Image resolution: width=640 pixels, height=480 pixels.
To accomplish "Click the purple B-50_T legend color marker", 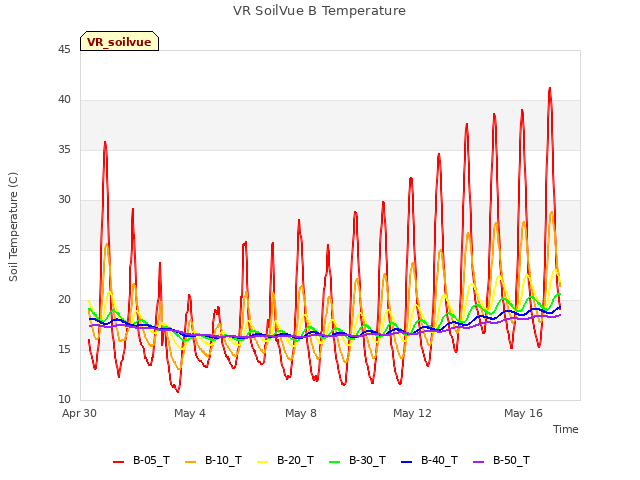I will [x=478, y=462].
